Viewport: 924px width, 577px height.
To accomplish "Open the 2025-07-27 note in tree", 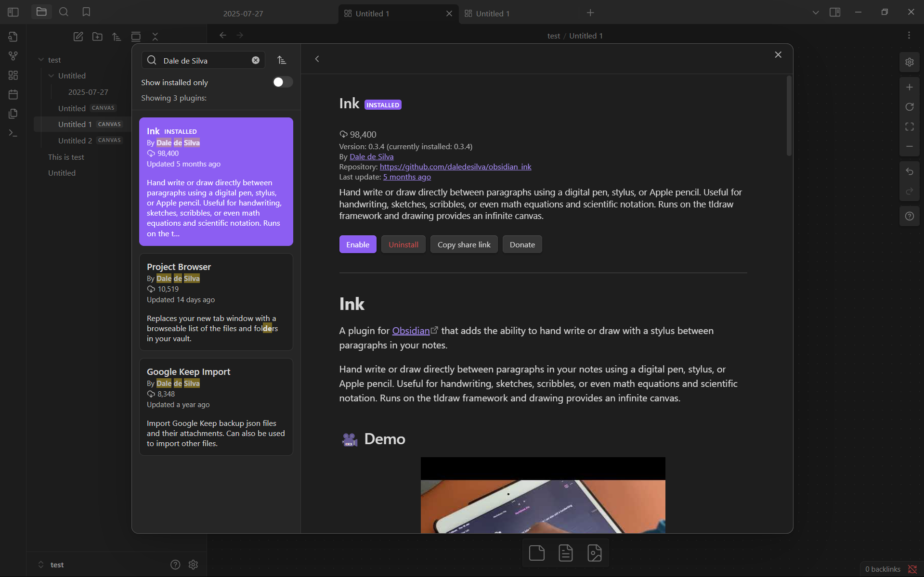I will click(x=88, y=92).
